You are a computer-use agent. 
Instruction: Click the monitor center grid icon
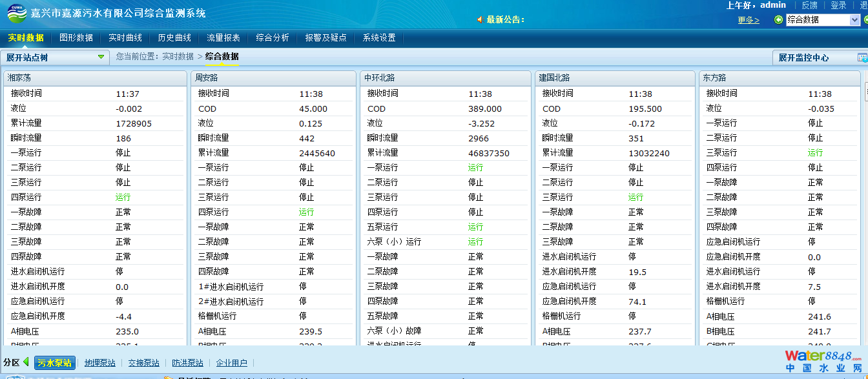(862, 57)
